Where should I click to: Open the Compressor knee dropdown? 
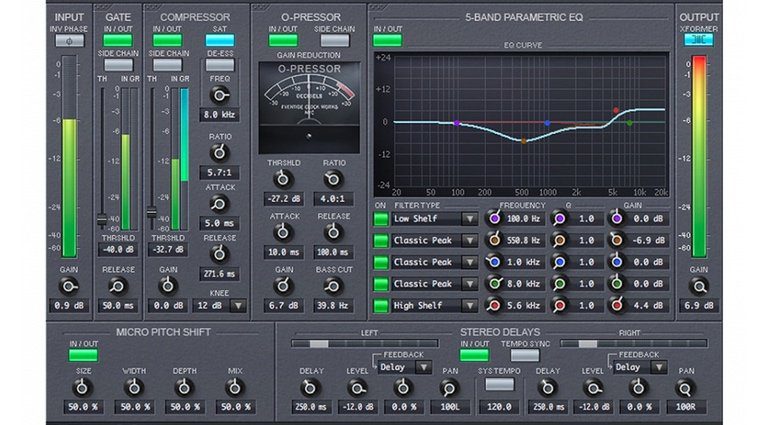tap(237, 306)
